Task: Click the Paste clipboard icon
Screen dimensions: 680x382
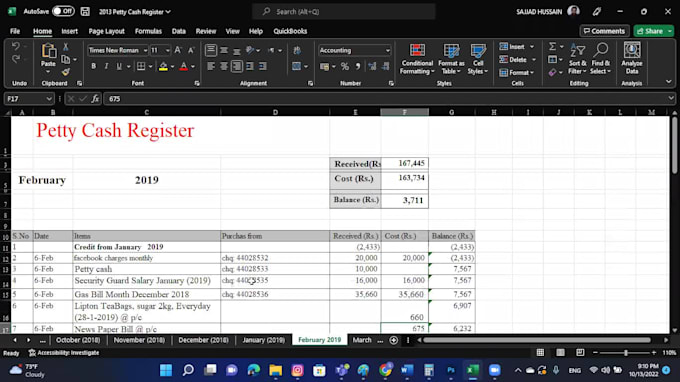Action: click(48, 51)
